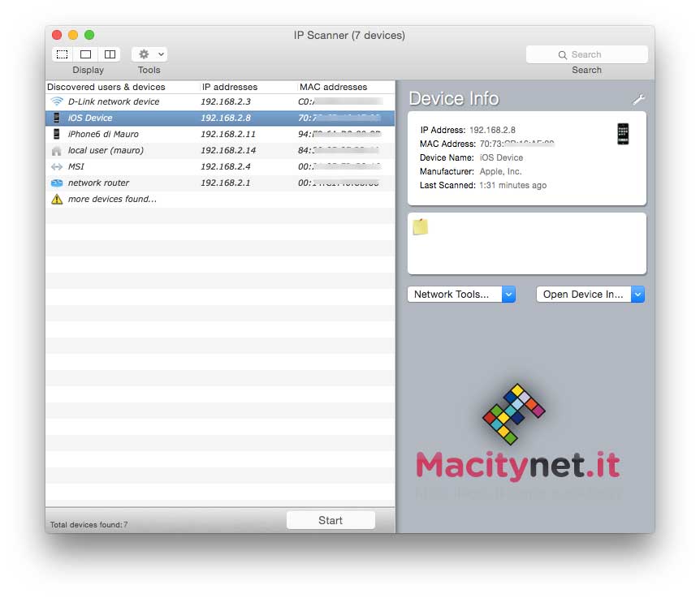
Task: Click Total devices found status text
Action: 89,525
